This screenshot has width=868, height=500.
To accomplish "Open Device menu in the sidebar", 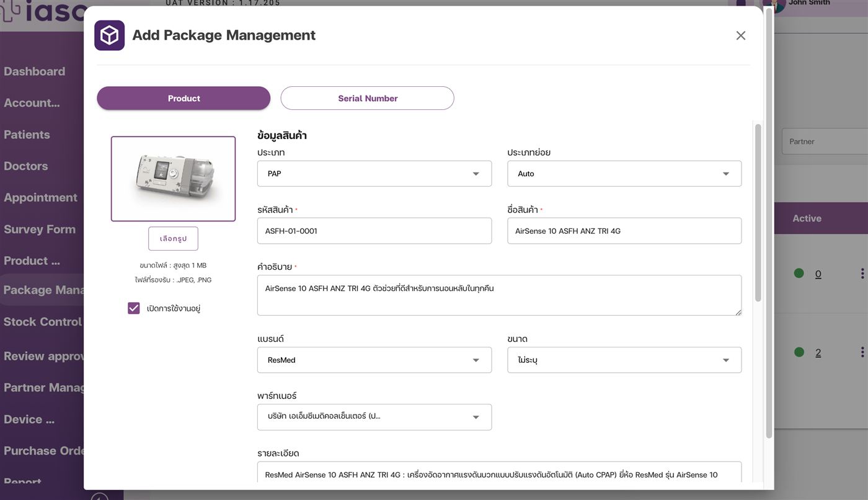I will pyautogui.click(x=29, y=419).
